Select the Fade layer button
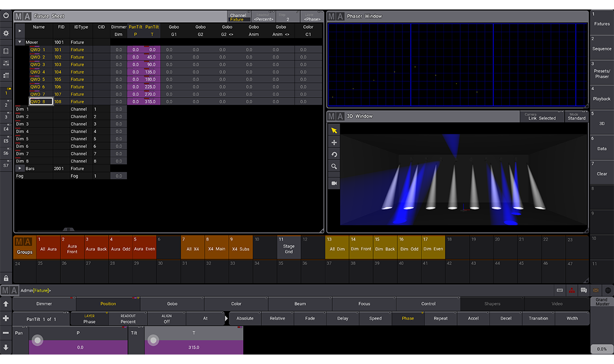 [x=310, y=318]
